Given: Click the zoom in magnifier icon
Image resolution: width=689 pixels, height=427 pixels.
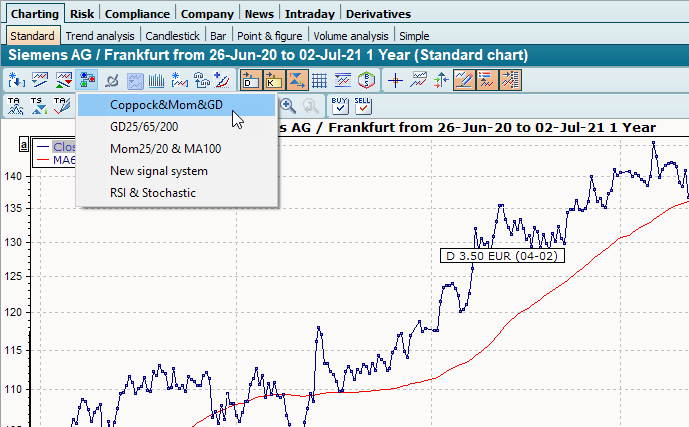Looking at the screenshot, I should coord(288,105).
